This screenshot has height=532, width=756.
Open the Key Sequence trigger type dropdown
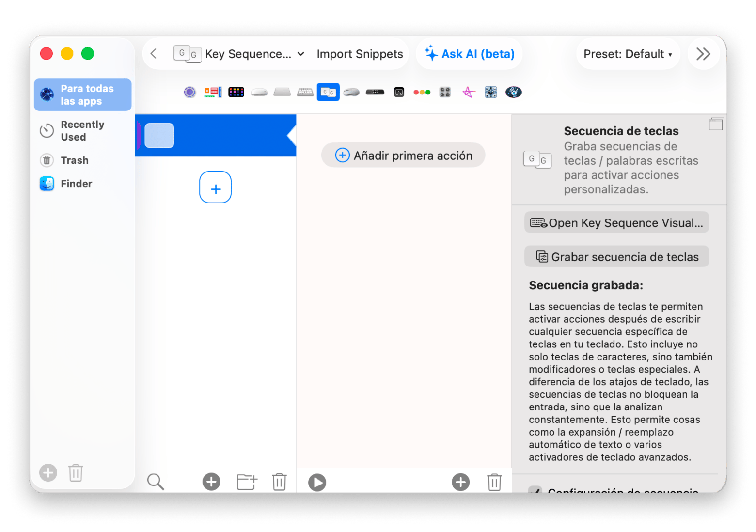[x=239, y=54]
